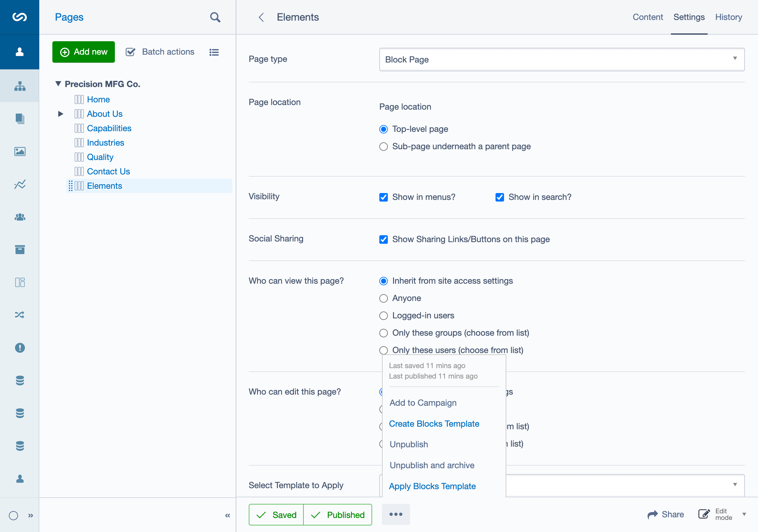The width and height of the screenshot is (758, 532).
Task: Select Only these groups radio for viewing
Action: click(383, 333)
